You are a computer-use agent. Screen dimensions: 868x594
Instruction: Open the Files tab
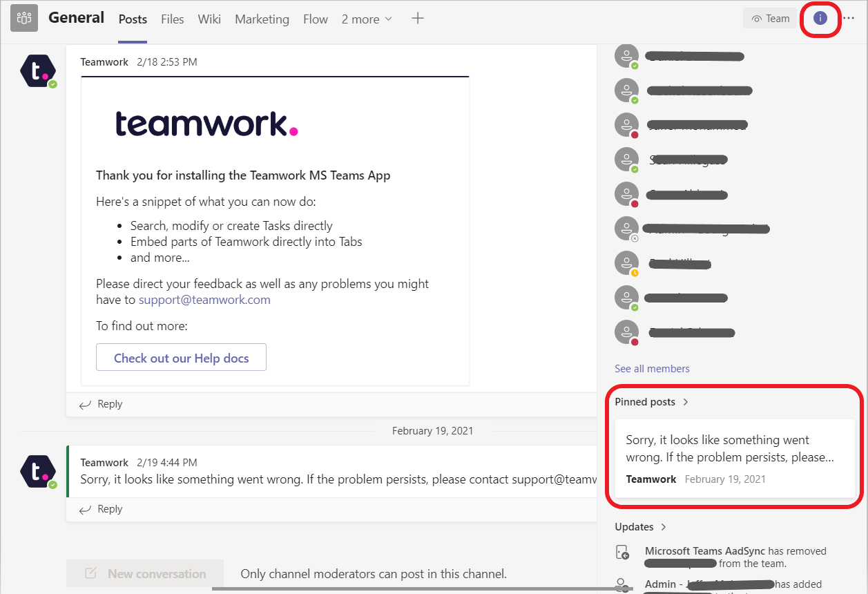(x=173, y=19)
